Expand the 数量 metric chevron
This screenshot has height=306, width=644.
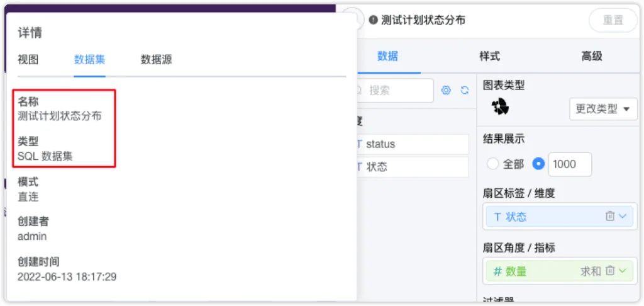pos(623,271)
